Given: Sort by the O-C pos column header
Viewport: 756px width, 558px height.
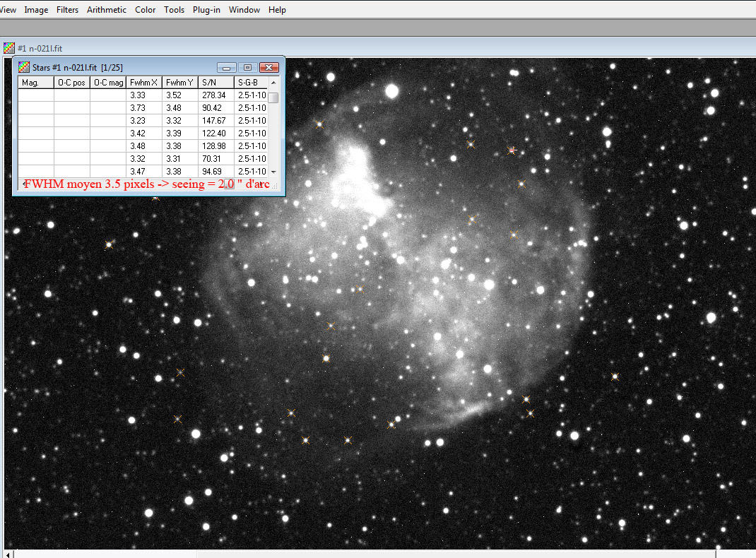Looking at the screenshot, I should [72, 83].
